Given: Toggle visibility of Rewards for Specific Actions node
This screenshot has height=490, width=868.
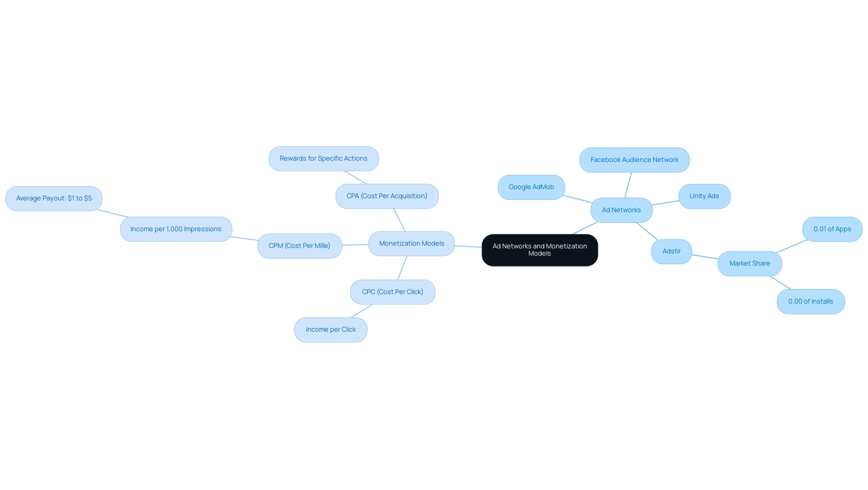Looking at the screenshot, I should click(324, 158).
